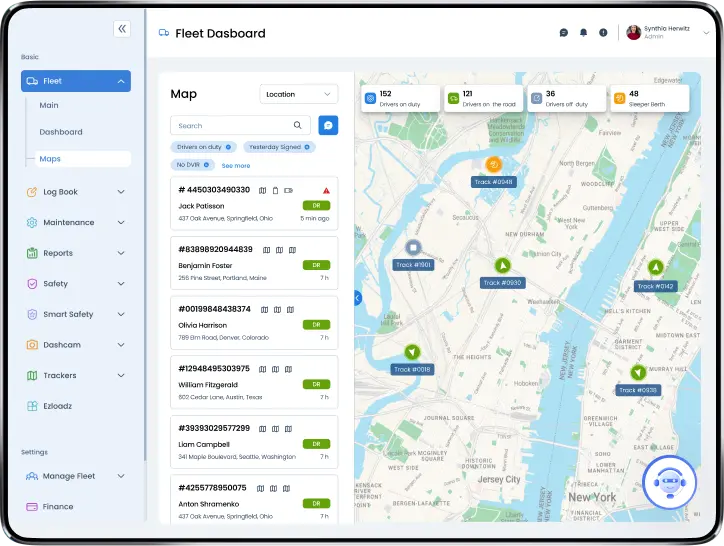Open the blue chat button beside search
Image resolution: width=724 pixels, height=546 pixels.
click(328, 125)
